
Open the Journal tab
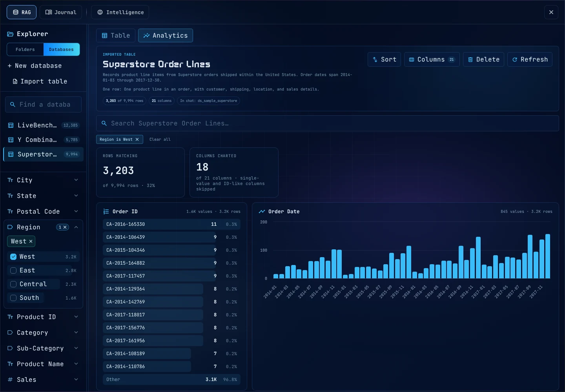click(61, 12)
